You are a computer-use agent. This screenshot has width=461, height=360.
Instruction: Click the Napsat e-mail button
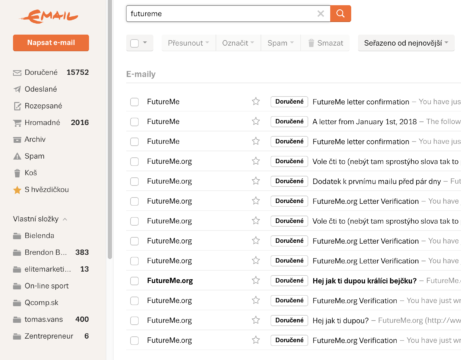pos(51,43)
